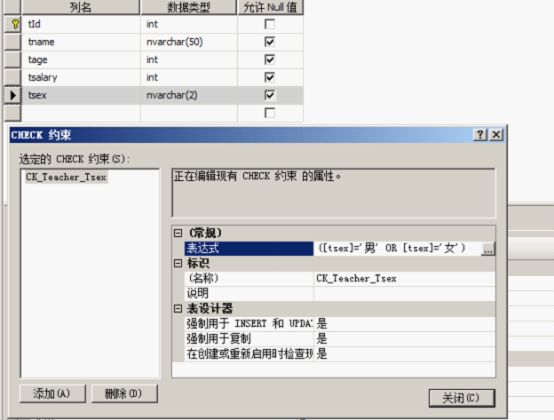Screen dimensions: 554x420
Task: Change the 是 value for 强制用于复制
Action: pos(404,339)
